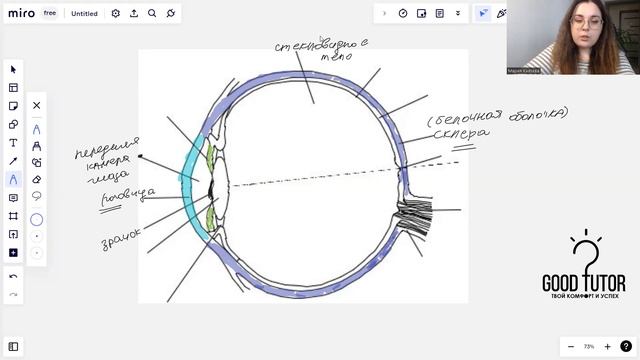This screenshot has width=640, height=360.
Task: Toggle collaborators' cursors visibility
Action: tap(483, 13)
